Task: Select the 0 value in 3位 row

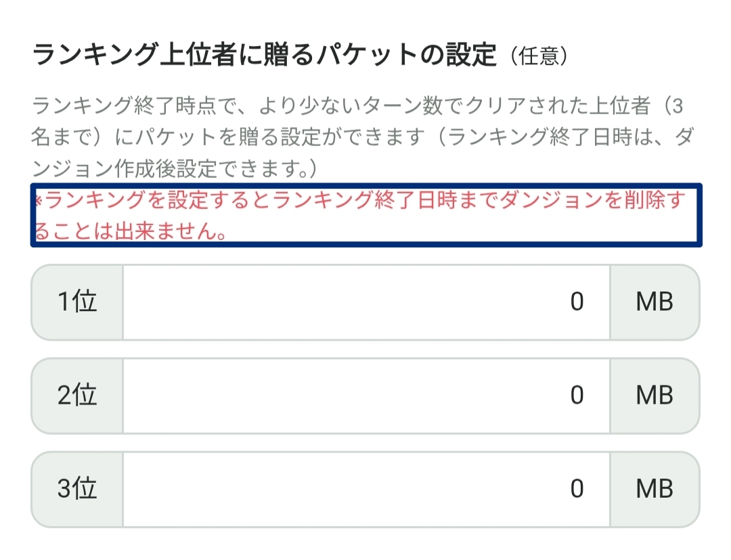Action: [x=577, y=488]
